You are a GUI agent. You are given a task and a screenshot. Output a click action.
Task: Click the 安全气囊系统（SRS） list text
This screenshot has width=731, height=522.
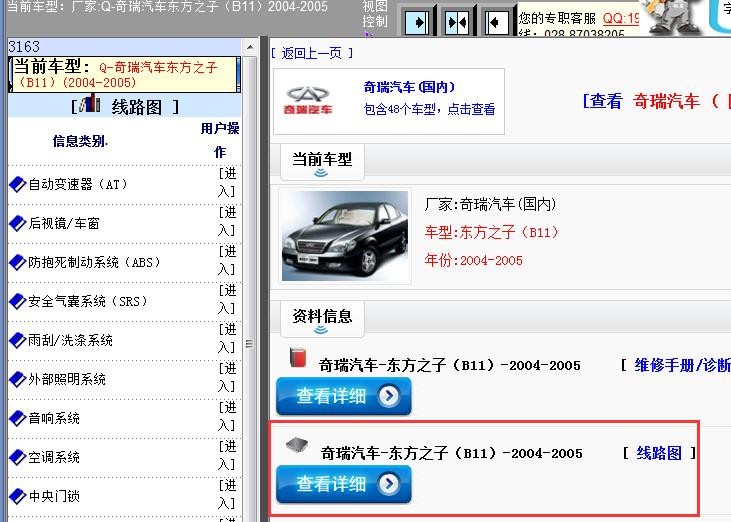[88, 302]
